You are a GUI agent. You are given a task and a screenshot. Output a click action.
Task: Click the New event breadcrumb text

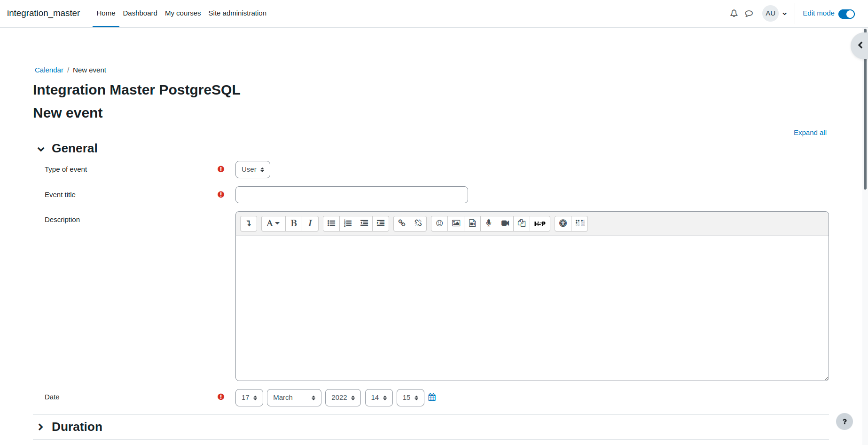(x=89, y=70)
